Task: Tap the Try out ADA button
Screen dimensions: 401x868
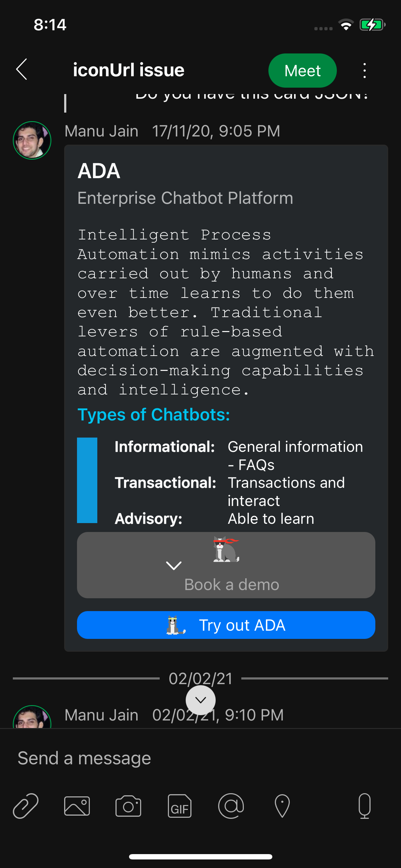Action: pyautogui.click(x=226, y=625)
